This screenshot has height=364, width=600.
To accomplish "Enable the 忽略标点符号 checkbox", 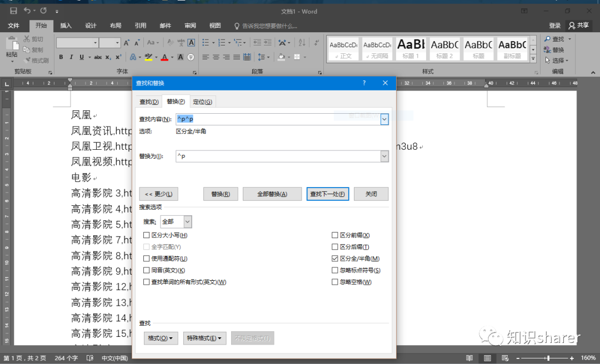I will (x=335, y=270).
